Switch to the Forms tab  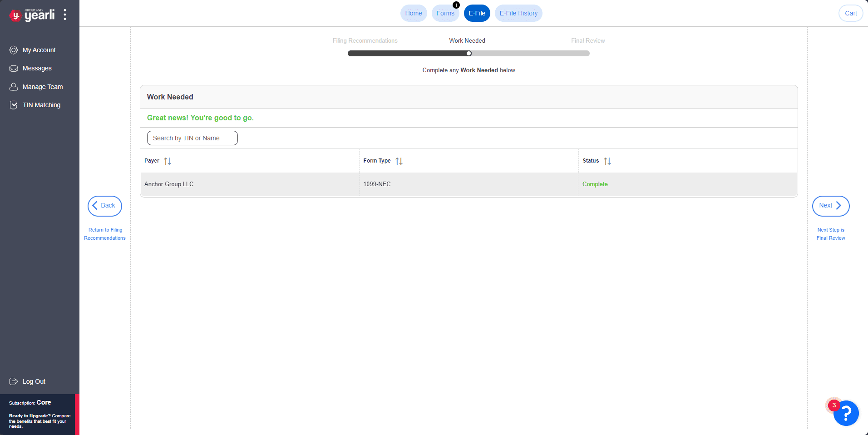(445, 13)
